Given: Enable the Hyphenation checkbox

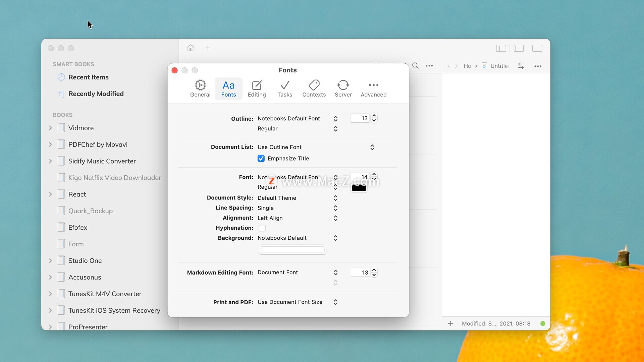Looking at the screenshot, I should [262, 228].
